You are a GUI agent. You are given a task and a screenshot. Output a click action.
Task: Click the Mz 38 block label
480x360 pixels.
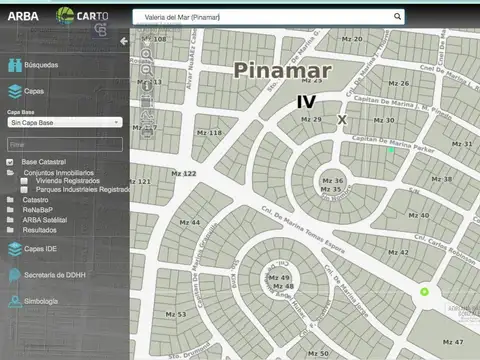(x=442, y=179)
